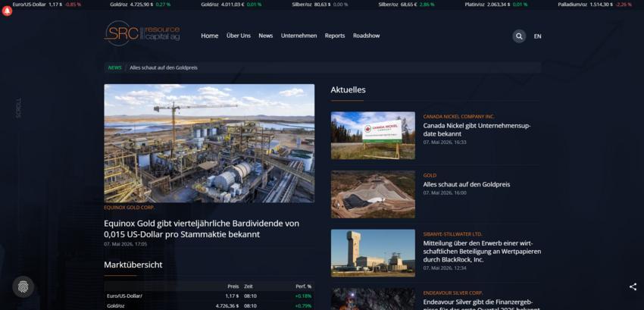Click date 07. Mai 2026, 17:05
Viewport: 644px width, 310px height.
[125, 244]
